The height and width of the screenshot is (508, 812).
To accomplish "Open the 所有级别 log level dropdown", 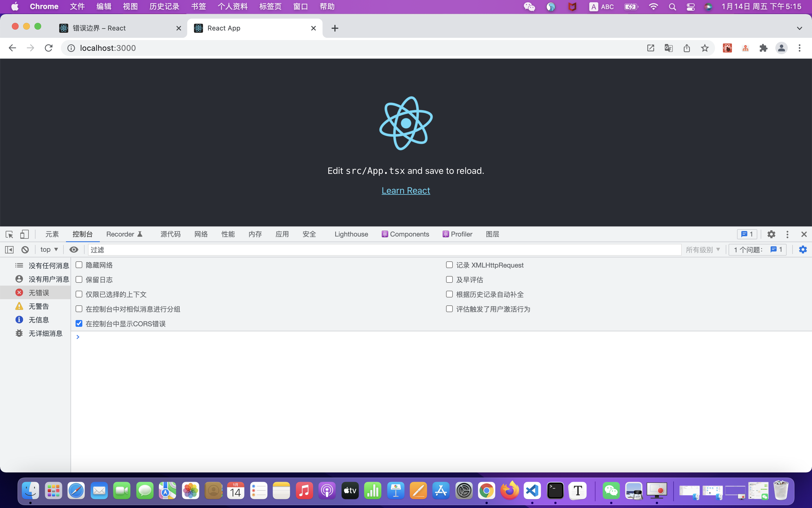I will (703, 250).
